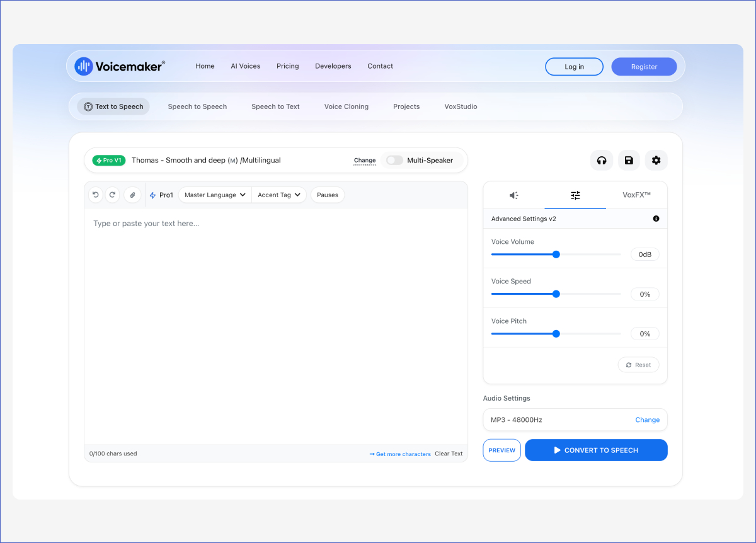Click the Contact menu item

tap(381, 66)
